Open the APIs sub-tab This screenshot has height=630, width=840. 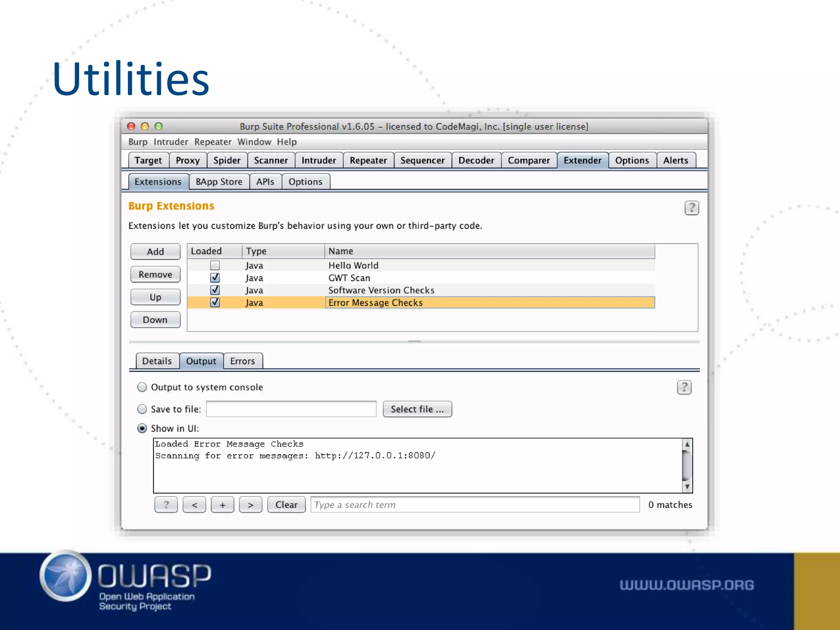pos(265,182)
